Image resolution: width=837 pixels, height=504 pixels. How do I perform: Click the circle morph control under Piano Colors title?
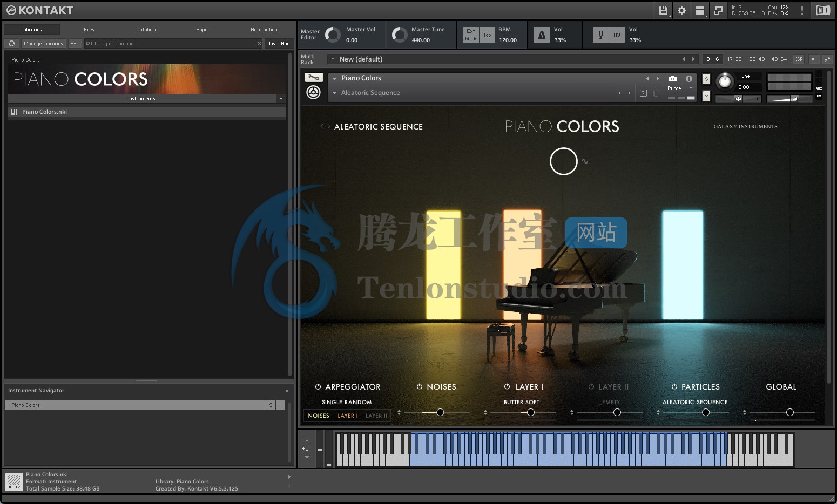(563, 161)
